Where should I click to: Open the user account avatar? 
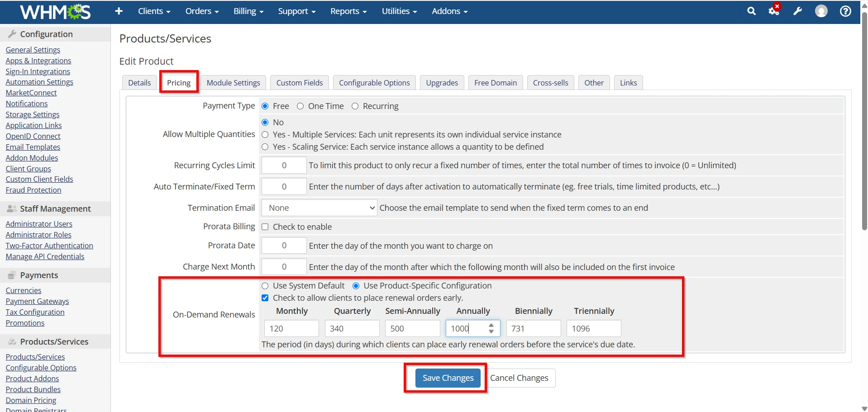(x=821, y=11)
